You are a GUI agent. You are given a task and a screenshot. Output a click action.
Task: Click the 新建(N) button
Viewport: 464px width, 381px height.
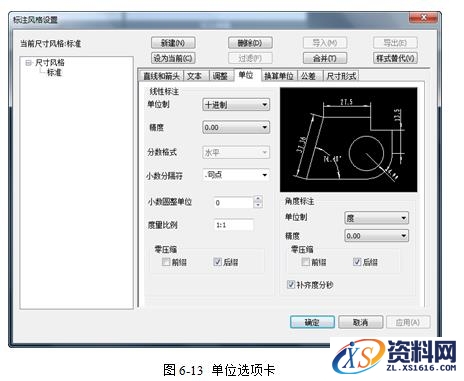[x=173, y=43]
